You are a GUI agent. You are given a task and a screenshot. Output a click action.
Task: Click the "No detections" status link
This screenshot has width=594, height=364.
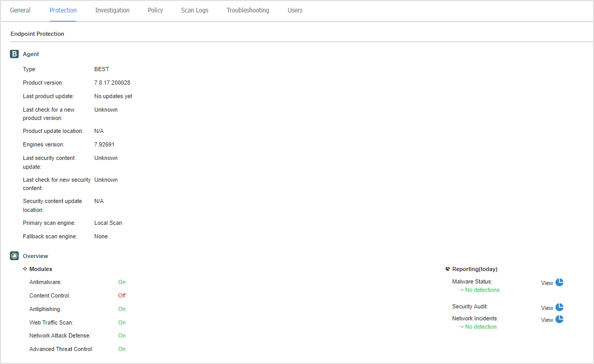pyautogui.click(x=481, y=290)
